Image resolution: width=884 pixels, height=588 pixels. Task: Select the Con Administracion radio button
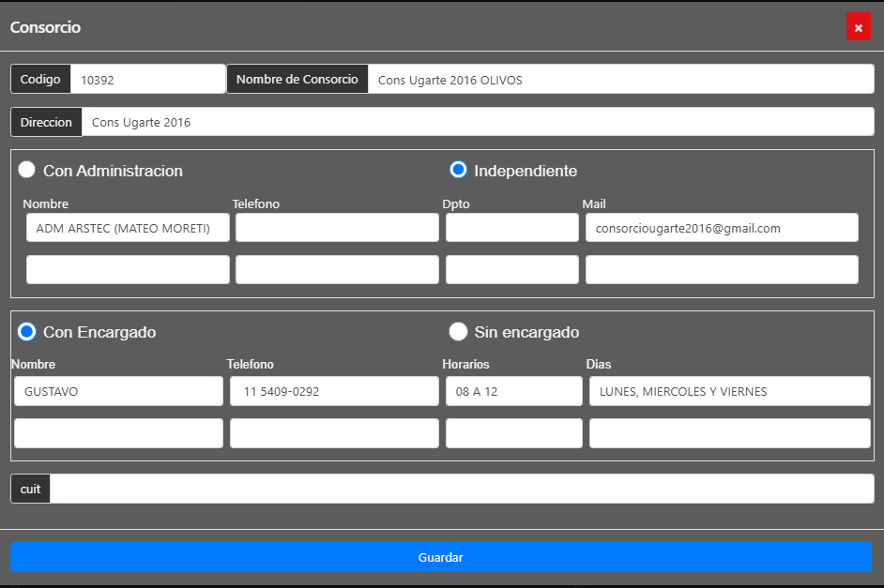[x=26, y=170]
